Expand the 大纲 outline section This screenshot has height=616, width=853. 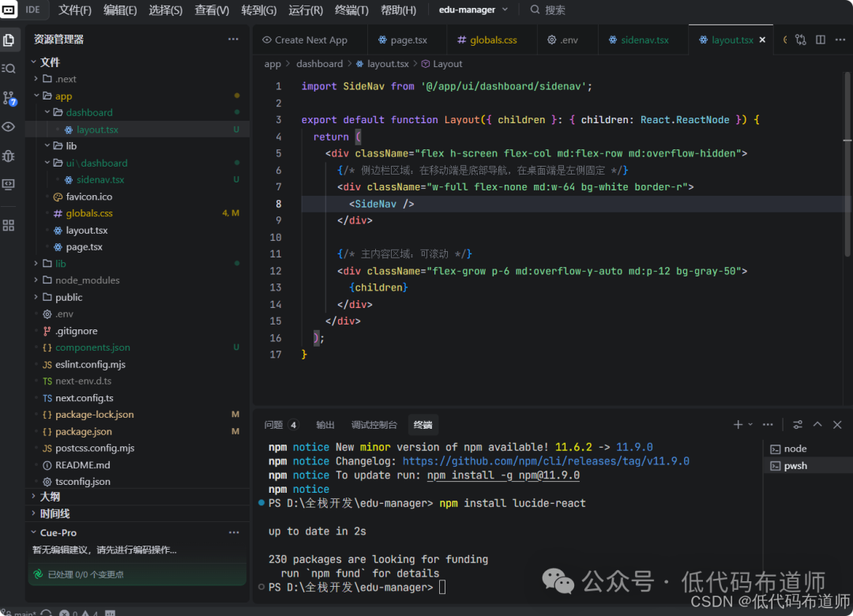click(49, 497)
